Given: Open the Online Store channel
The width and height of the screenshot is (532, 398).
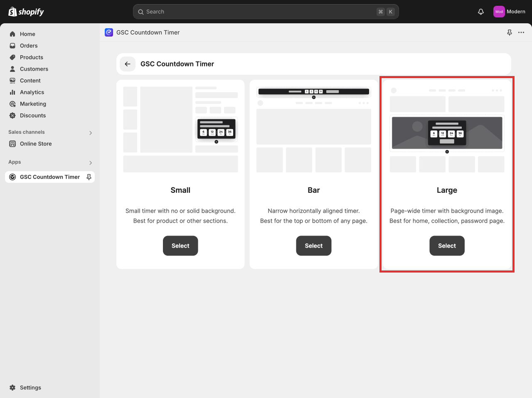Looking at the screenshot, I should [35, 144].
